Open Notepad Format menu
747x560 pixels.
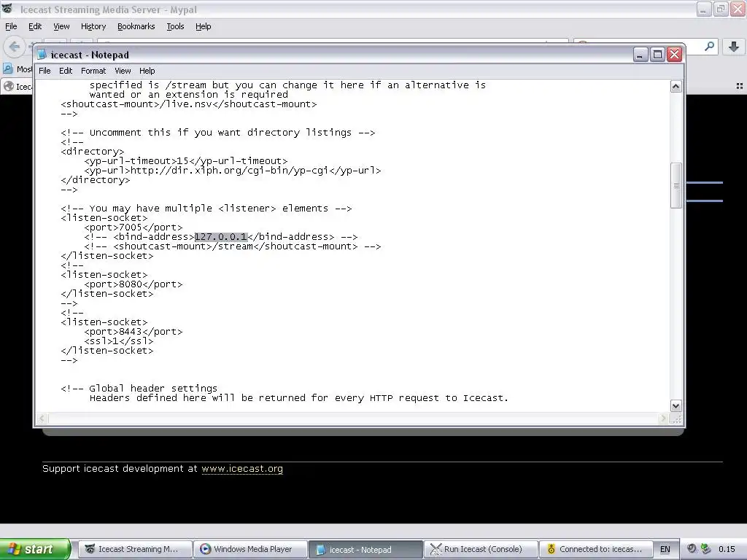pyautogui.click(x=93, y=71)
